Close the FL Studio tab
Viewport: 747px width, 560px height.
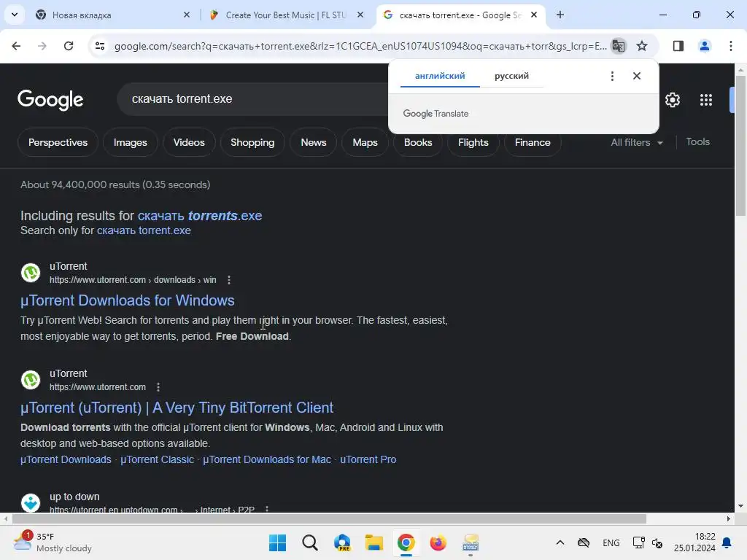coord(360,15)
